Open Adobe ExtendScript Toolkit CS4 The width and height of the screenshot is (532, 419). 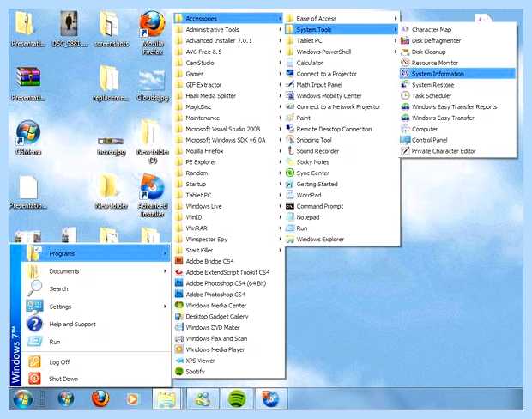pyautogui.click(x=228, y=272)
